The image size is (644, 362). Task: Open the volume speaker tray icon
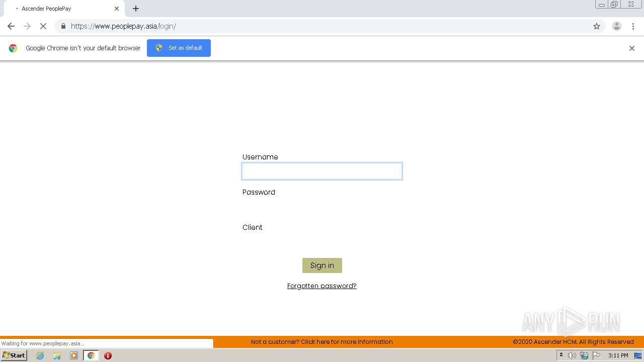click(x=572, y=355)
